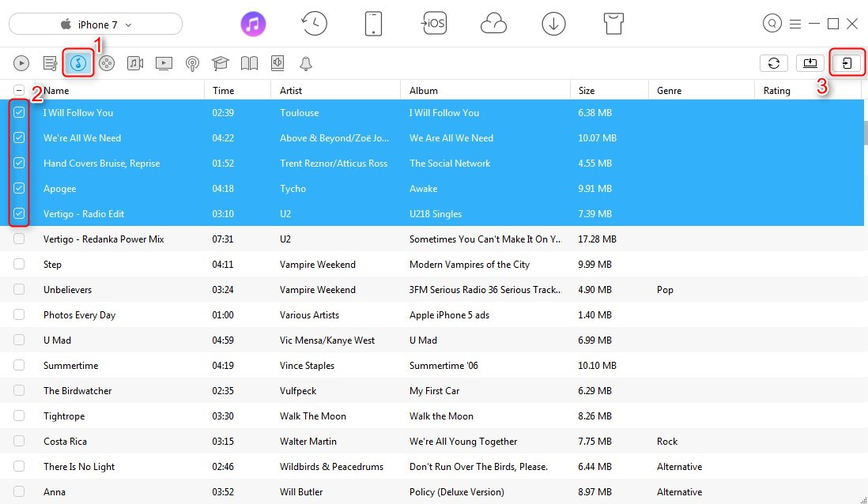Select the movies reel category icon
Viewport: 868px width, 504px height.
(x=107, y=64)
